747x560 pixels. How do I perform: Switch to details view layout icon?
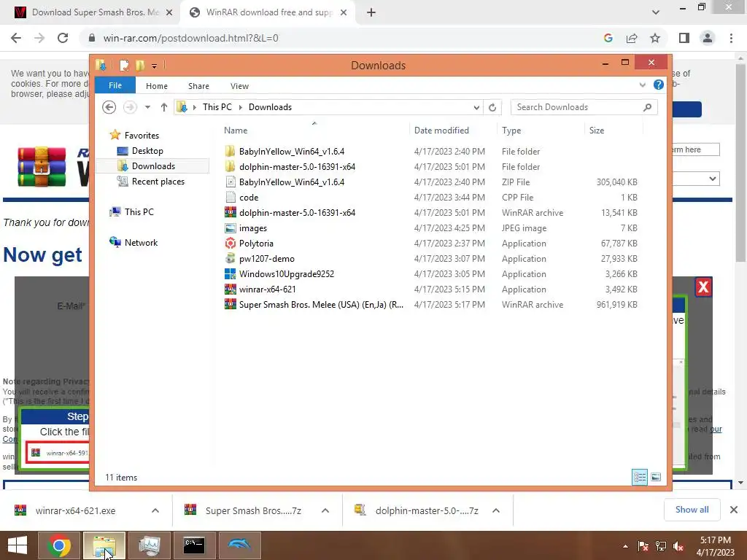640,477
